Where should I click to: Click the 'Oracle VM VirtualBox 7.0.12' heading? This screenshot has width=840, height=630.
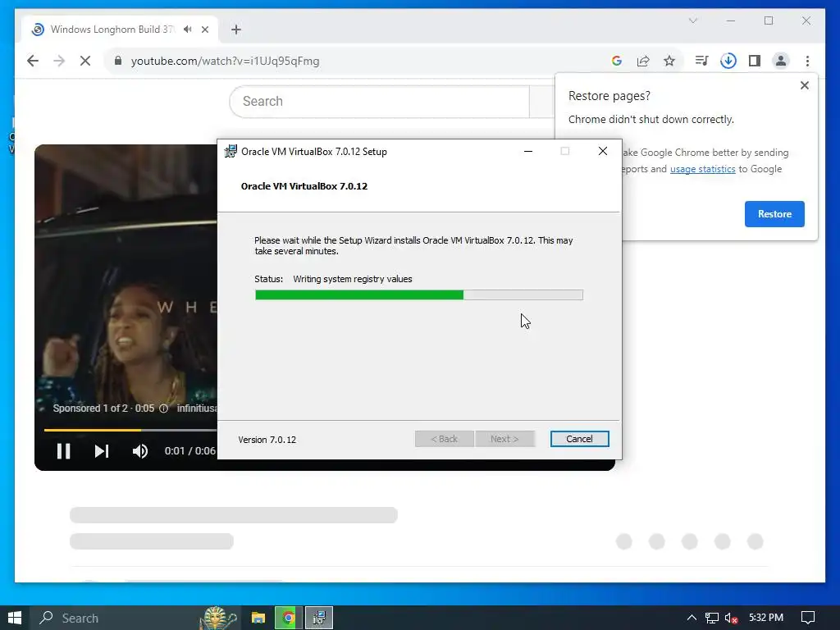point(304,186)
